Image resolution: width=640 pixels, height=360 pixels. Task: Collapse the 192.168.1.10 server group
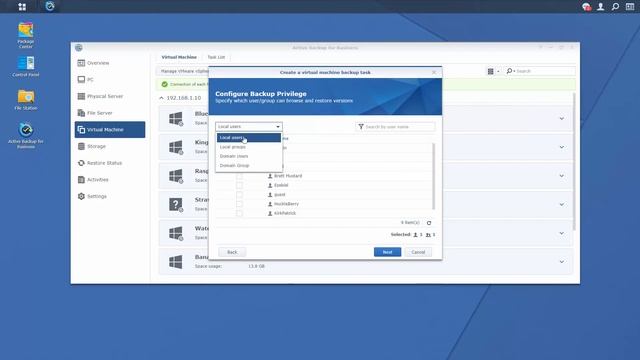(161, 98)
